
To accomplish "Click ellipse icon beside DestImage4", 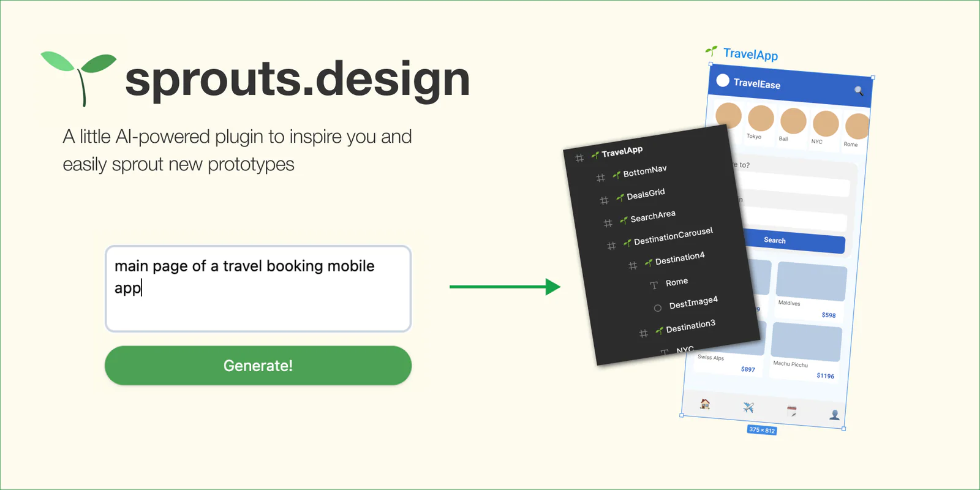I will [657, 308].
